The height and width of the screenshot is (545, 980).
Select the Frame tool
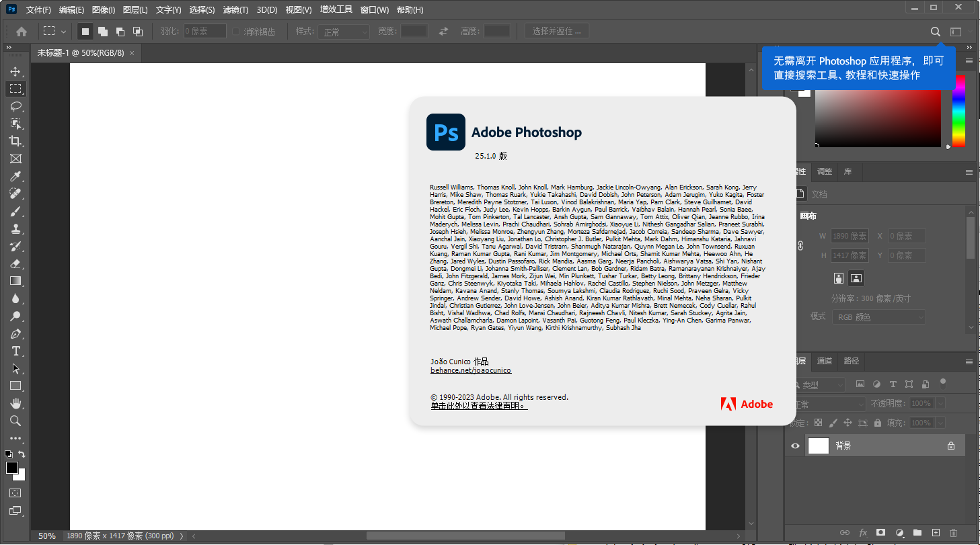coord(15,159)
